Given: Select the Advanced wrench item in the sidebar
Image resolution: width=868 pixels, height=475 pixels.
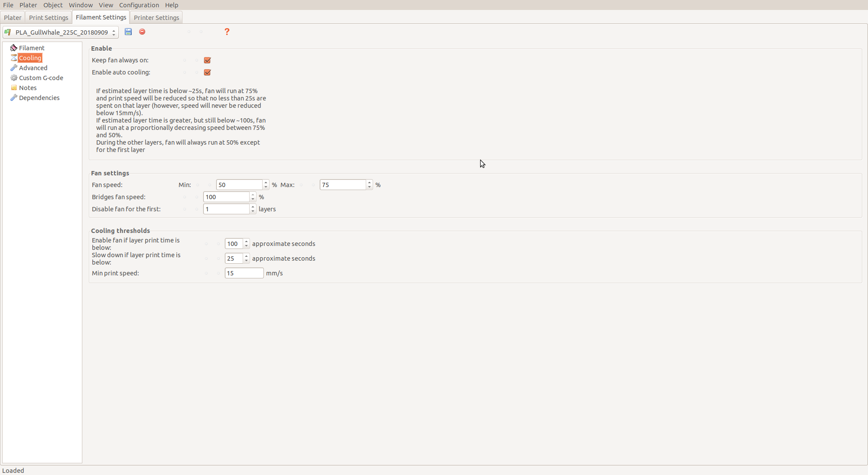Looking at the screenshot, I should coord(33,68).
